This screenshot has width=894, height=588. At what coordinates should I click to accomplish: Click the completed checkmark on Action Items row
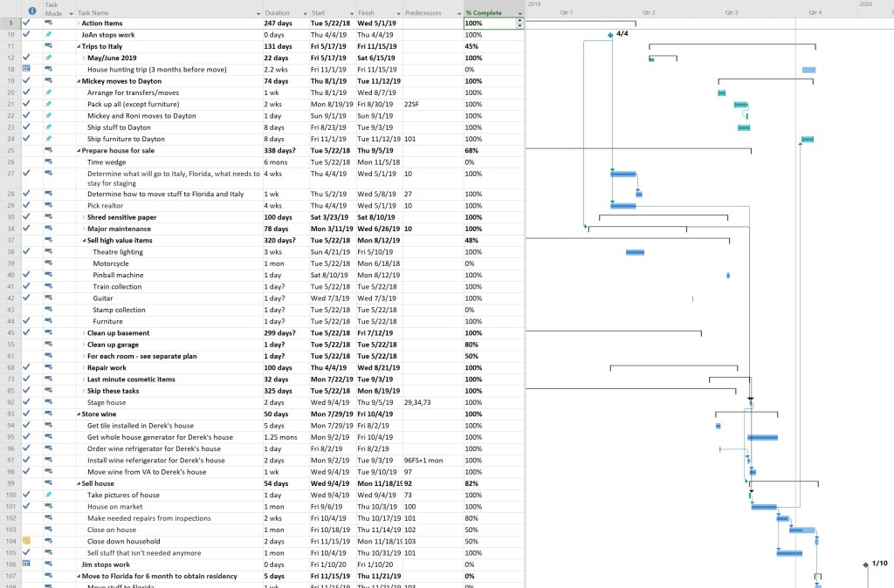pos(26,23)
